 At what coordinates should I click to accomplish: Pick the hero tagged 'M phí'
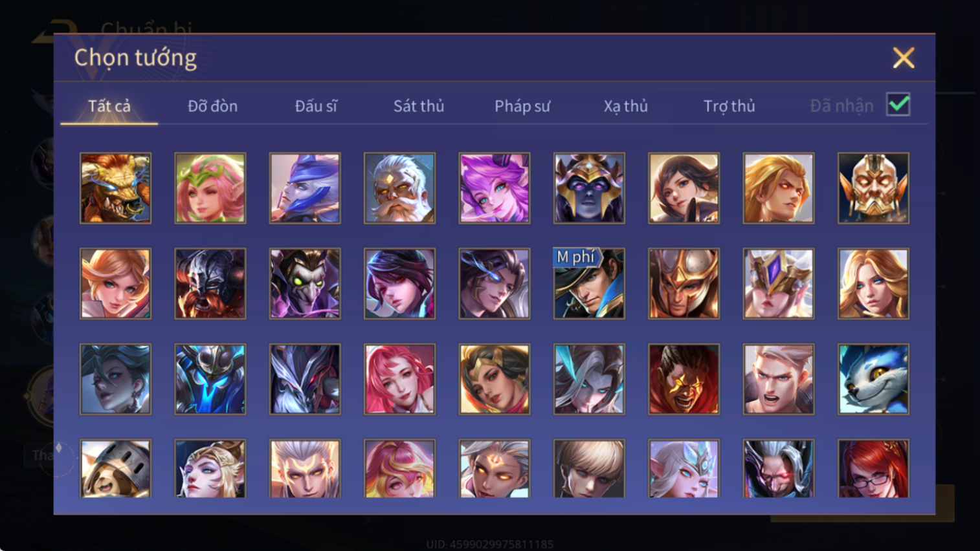point(589,283)
